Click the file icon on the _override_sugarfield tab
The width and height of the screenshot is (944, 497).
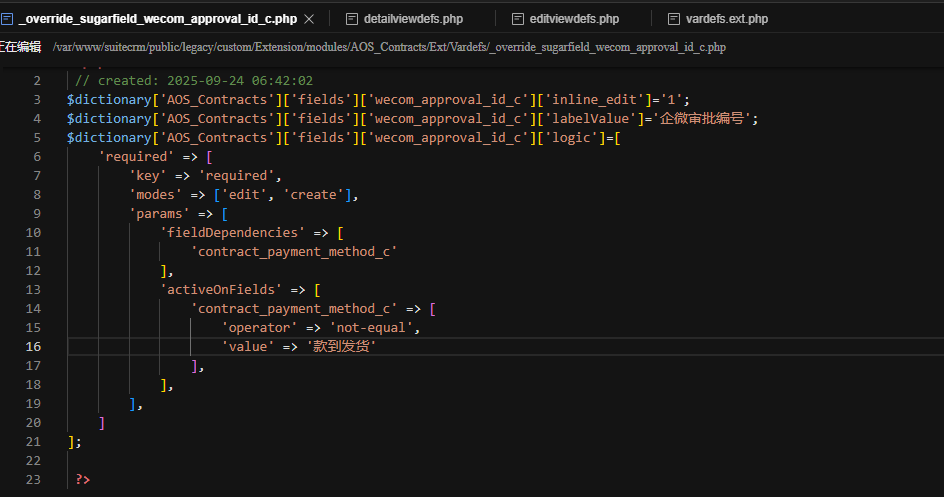(7, 19)
